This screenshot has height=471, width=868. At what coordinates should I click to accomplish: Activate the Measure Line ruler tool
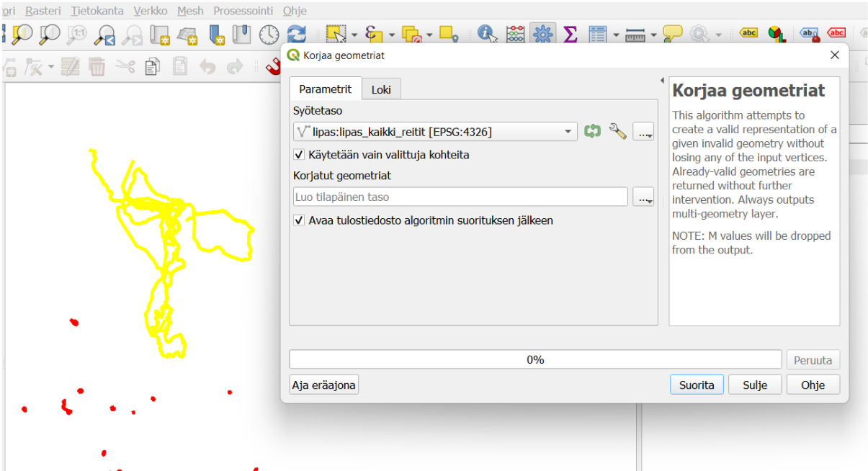[635, 34]
